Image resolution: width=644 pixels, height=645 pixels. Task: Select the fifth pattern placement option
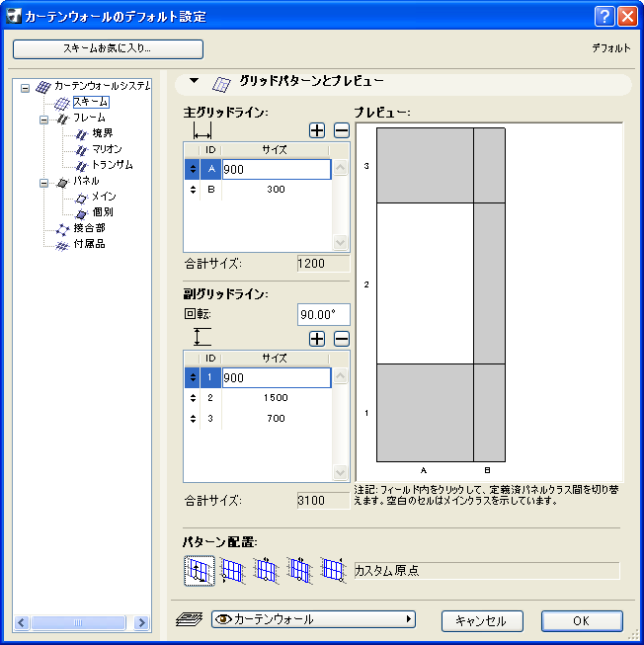tap(332, 571)
